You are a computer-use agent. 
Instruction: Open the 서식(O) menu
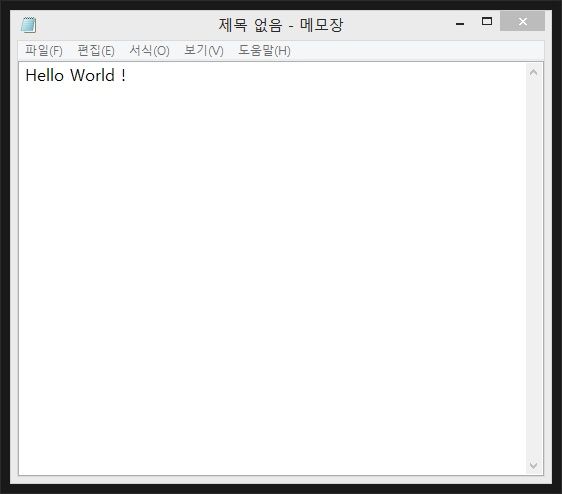coord(149,51)
